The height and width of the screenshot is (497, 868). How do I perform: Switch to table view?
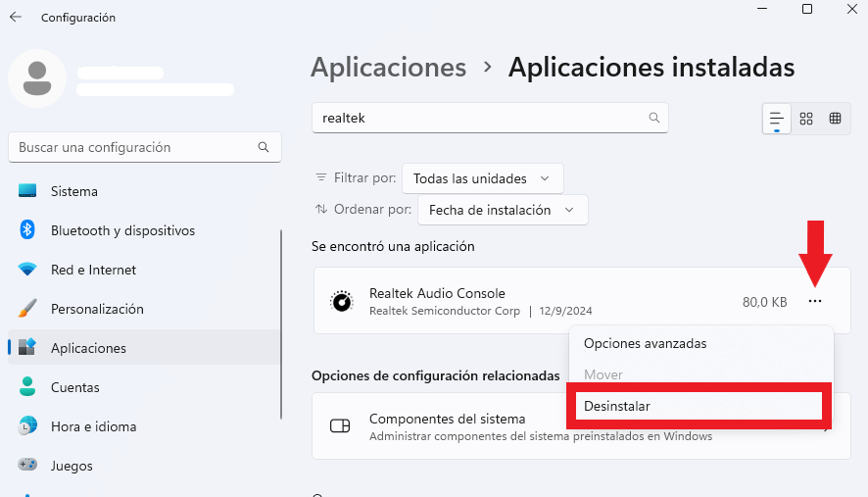[836, 119]
